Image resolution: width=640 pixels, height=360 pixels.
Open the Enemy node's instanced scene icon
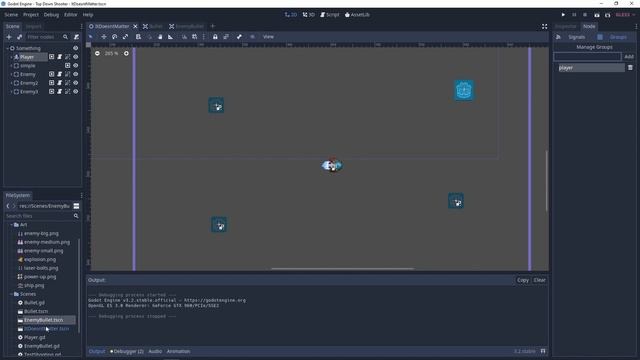(x=51, y=74)
